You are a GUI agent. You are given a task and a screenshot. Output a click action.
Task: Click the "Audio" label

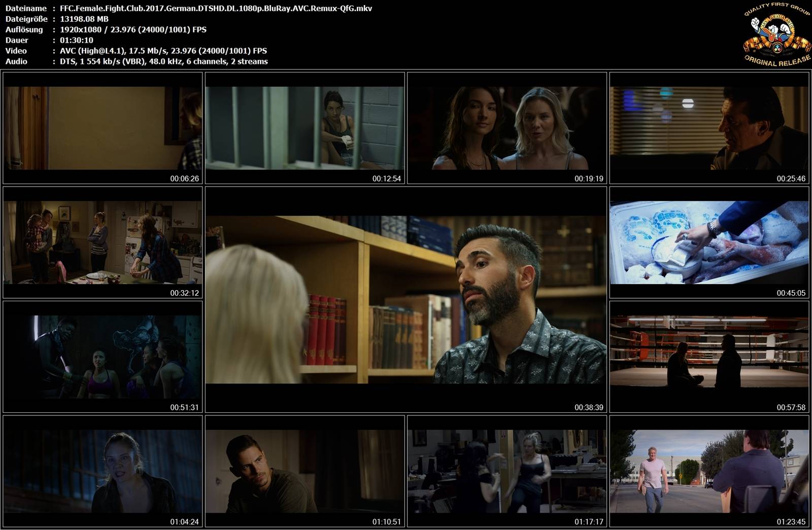(16, 61)
